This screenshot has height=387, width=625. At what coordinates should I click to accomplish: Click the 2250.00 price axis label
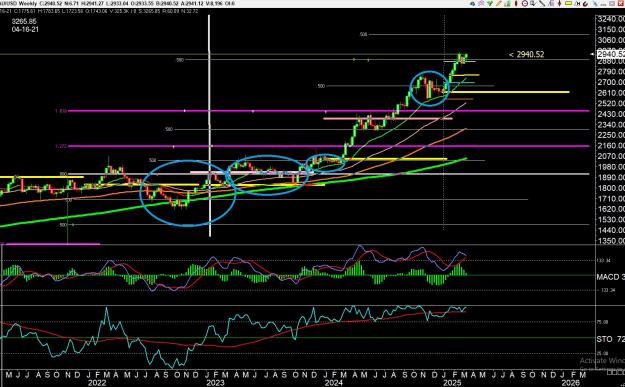(611, 135)
